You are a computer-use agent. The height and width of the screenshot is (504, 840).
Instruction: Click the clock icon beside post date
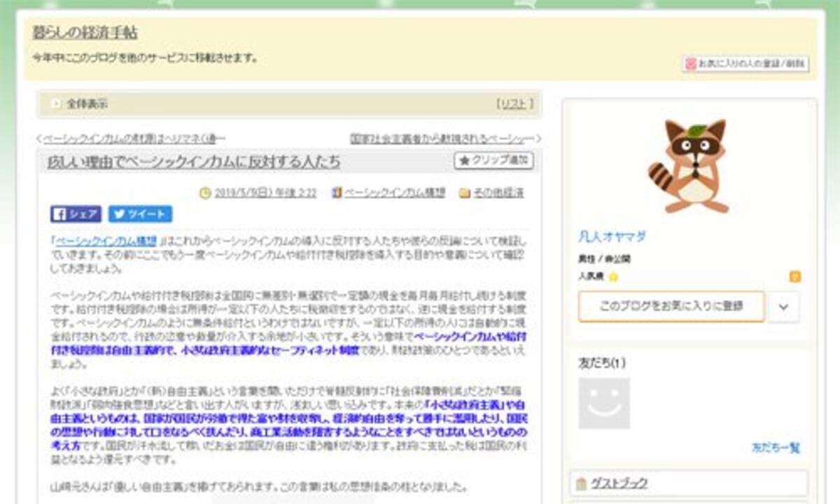click(x=205, y=193)
